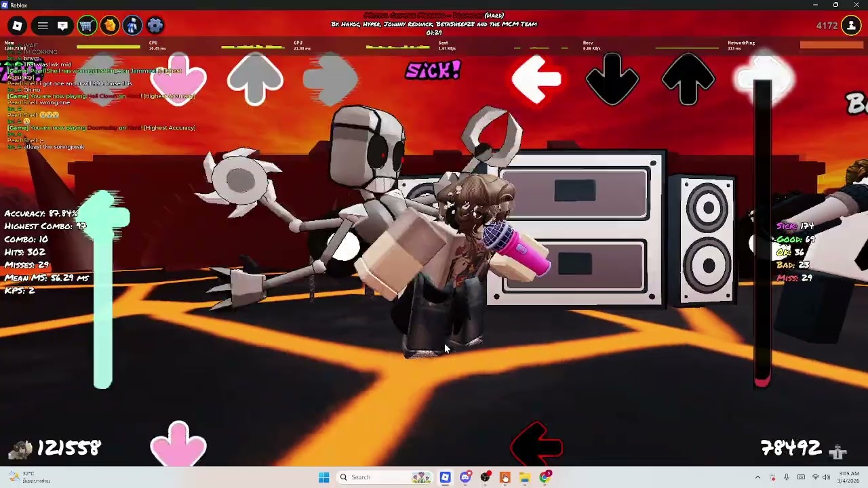Toggle the chat window icon
Screen dimensions: 868x488
coord(62,26)
